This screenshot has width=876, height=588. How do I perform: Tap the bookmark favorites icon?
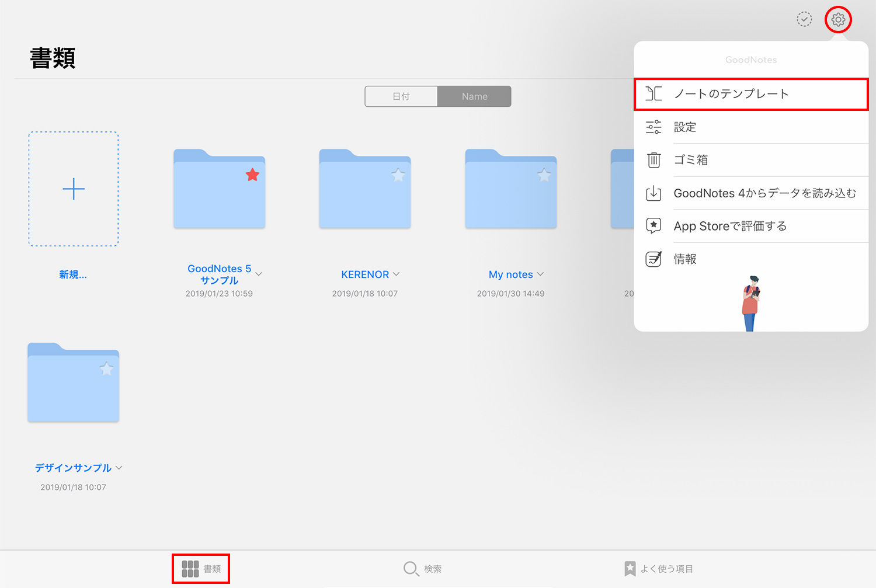(630, 569)
